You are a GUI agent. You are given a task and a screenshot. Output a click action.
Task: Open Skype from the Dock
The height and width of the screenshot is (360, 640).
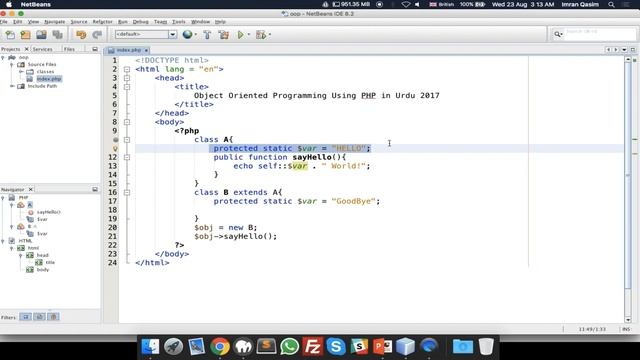point(336,347)
